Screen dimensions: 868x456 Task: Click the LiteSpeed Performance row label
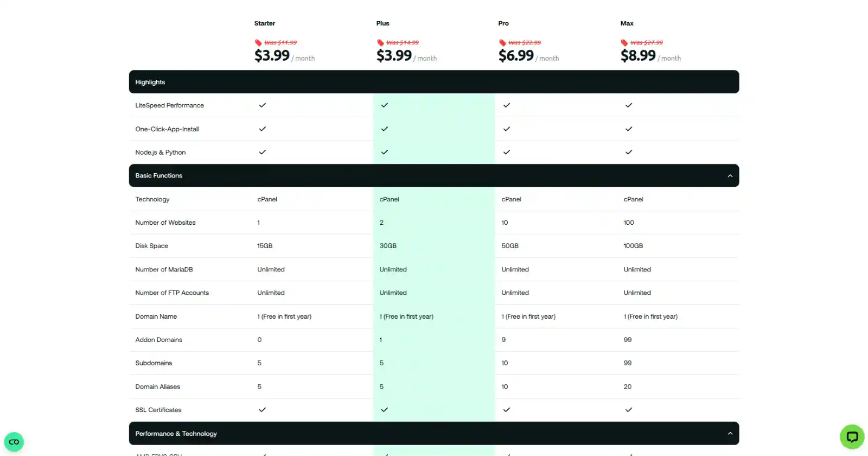click(170, 105)
